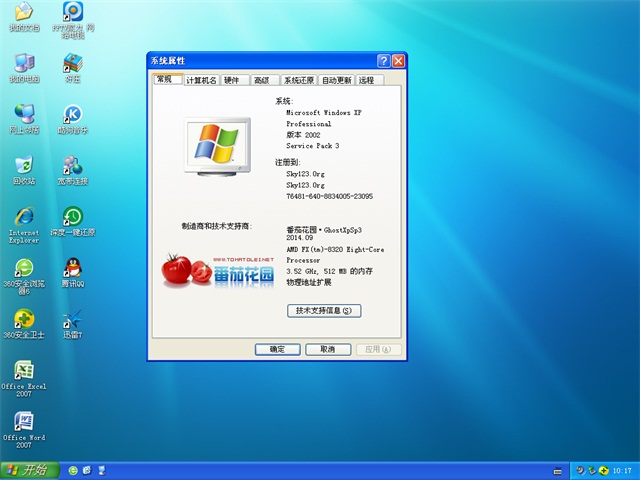The image size is (640, 480).
Task: Open the Office Excel 2007 shortcut
Action: pos(24,371)
